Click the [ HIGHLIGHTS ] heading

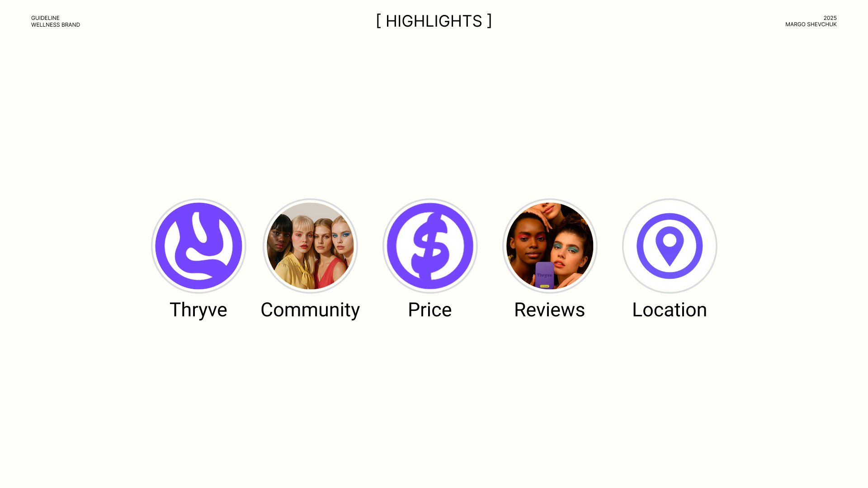click(434, 21)
